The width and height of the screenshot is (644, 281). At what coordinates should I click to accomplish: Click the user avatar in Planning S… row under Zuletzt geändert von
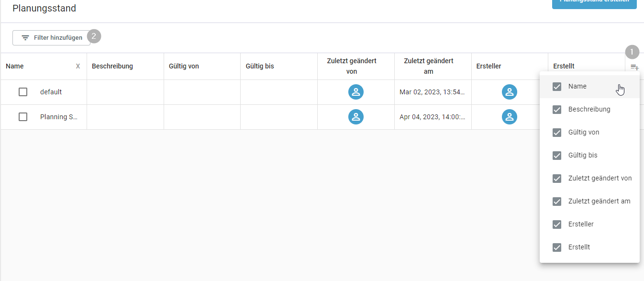(x=356, y=117)
